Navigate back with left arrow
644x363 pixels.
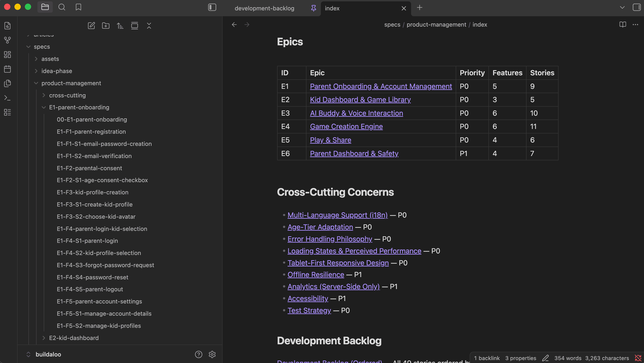click(234, 25)
